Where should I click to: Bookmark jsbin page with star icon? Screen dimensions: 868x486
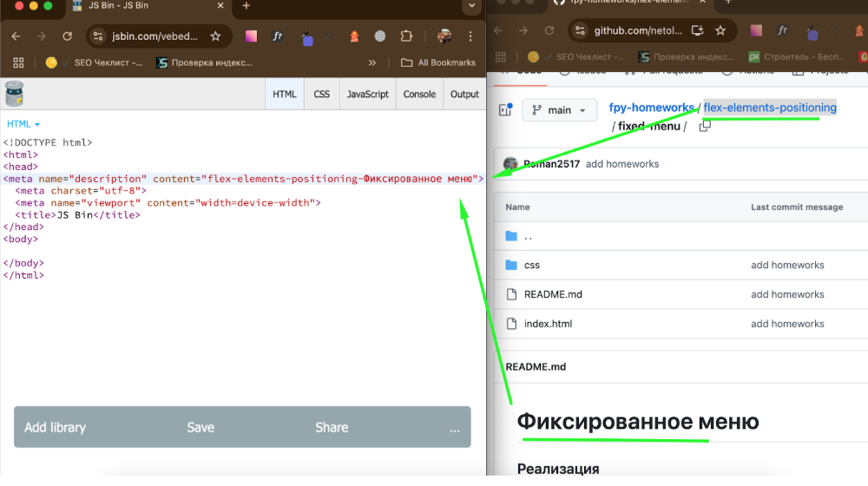click(216, 36)
